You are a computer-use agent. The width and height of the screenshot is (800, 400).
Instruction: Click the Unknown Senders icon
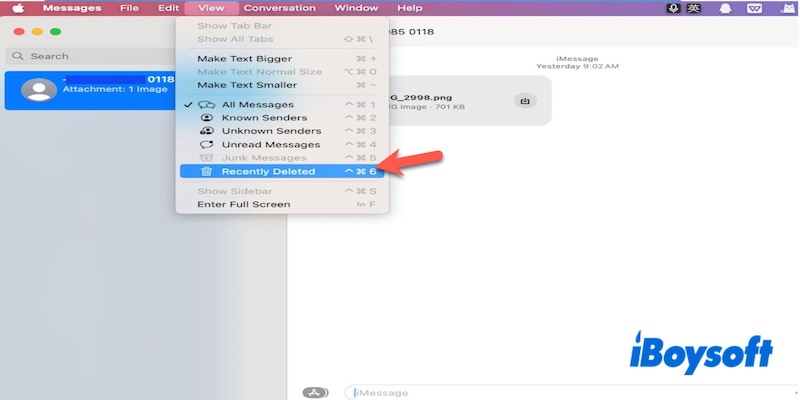(207, 131)
